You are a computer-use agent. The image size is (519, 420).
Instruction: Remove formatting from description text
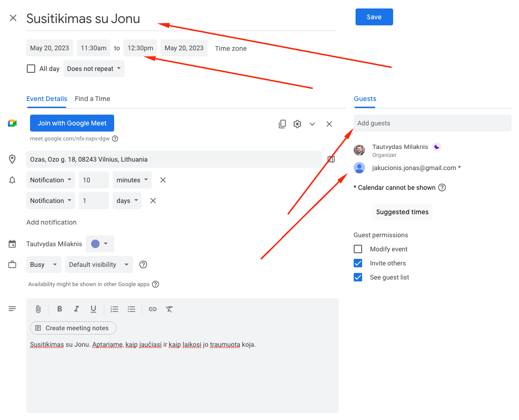pyautogui.click(x=169, y=309)
